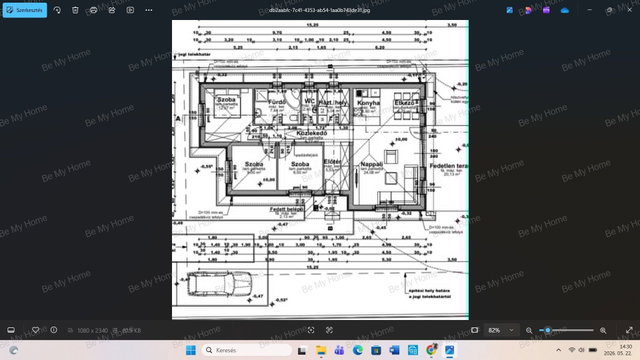
Task: Click the battery tray icon
Action: tap(593, 350)
